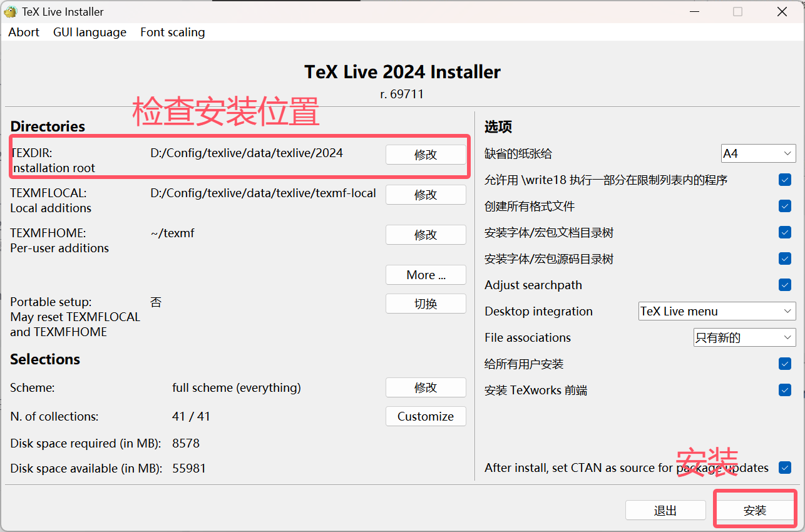Toggle set CTAN as source checkbox
The image size is (805, 532).
click(x=785, y=468)
